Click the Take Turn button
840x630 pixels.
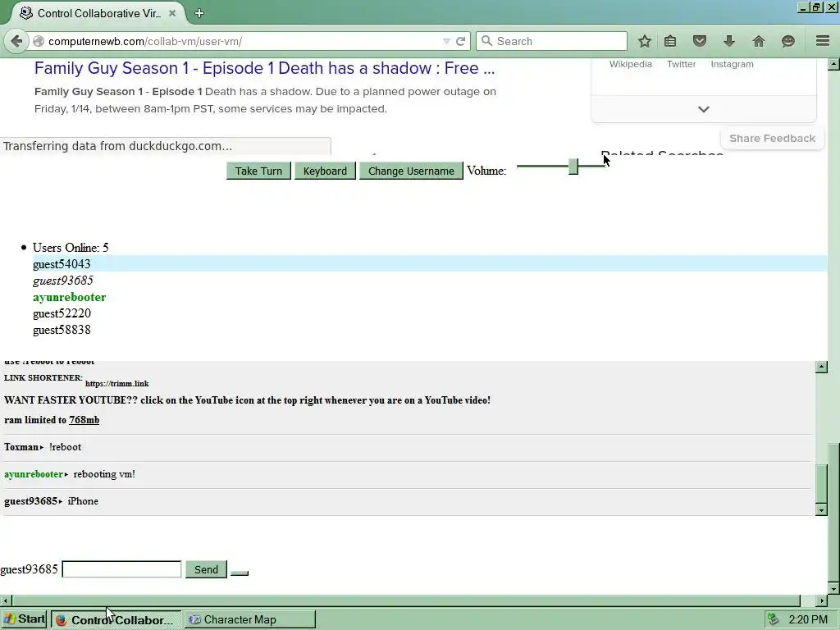(258, 171)
